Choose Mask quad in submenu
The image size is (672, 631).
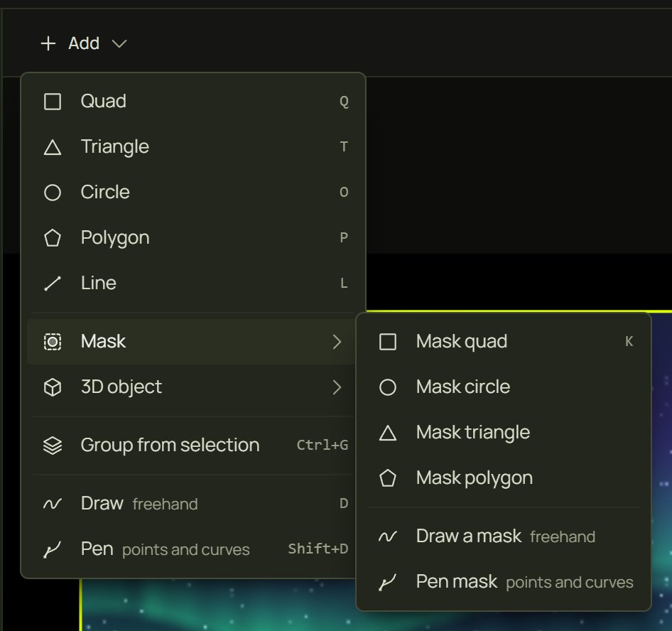pyautogui.click(x=504, y=342)
